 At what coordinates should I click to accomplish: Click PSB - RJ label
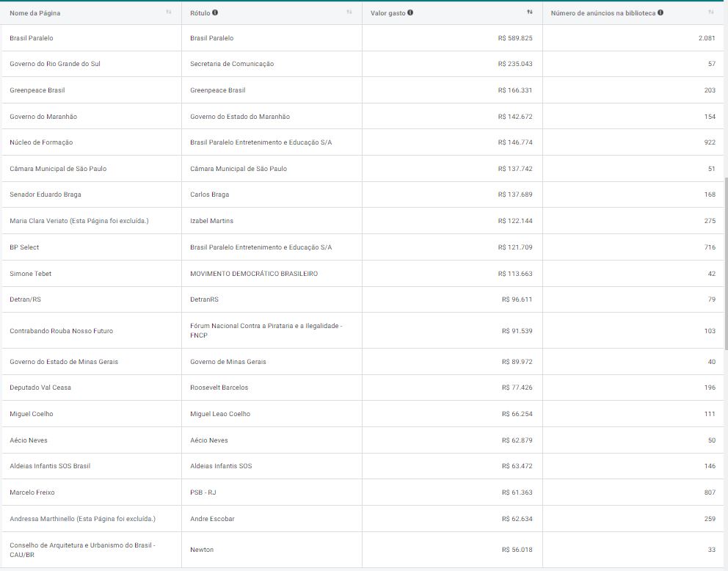(x=203, y=492)
